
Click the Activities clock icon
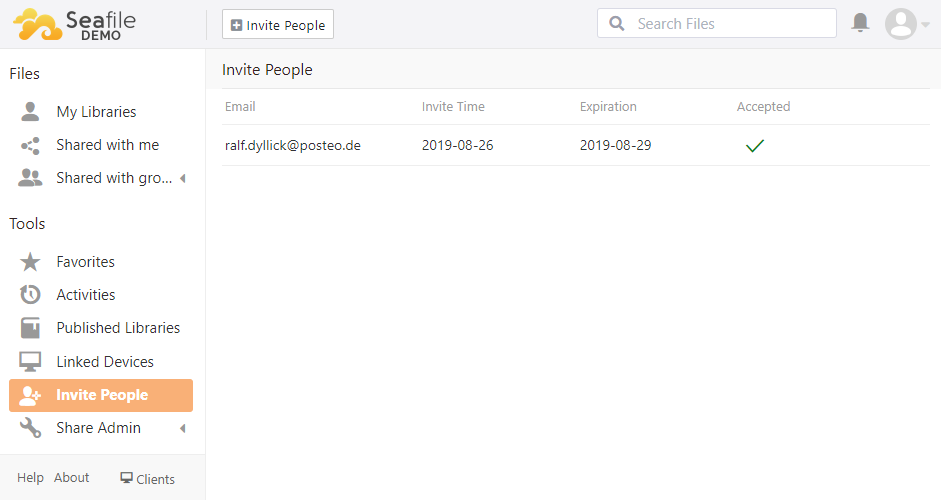(31, 295)
